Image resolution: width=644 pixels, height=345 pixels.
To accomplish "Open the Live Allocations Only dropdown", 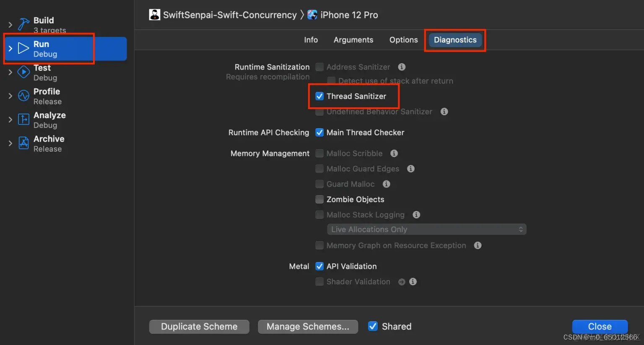I will point(426,229).
